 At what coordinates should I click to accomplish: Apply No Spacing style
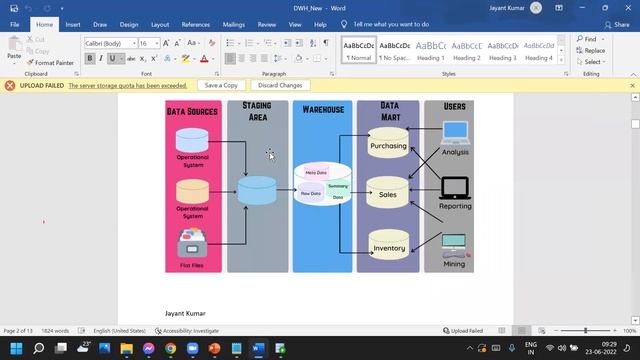pyautogui.click(x=395, y=51)
